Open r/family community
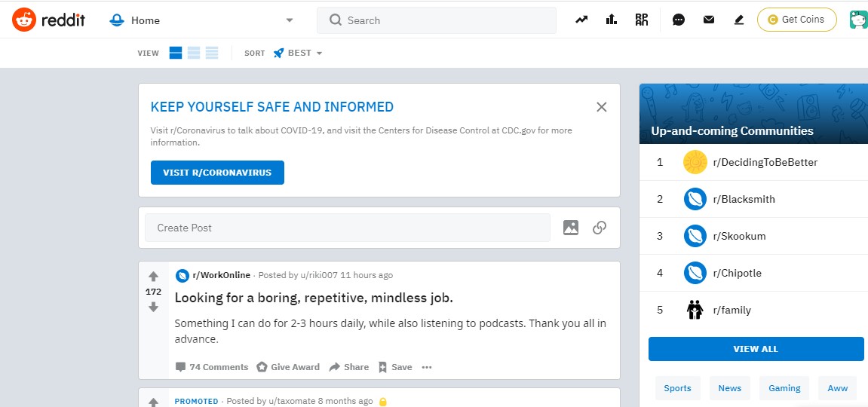Viewport: 868px width, 407px height. [x=732, y=311]
